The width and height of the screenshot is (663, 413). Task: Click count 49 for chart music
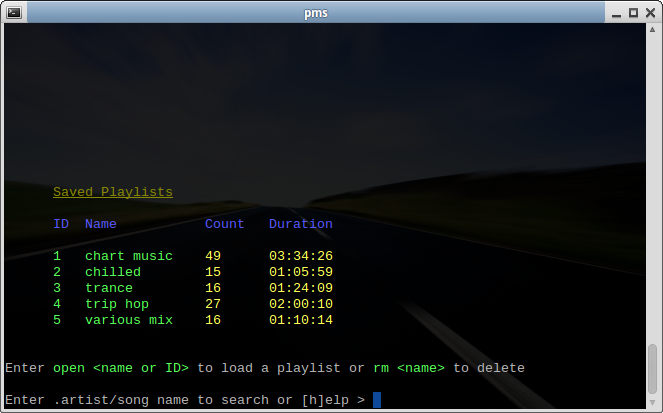tap(213, 256)
